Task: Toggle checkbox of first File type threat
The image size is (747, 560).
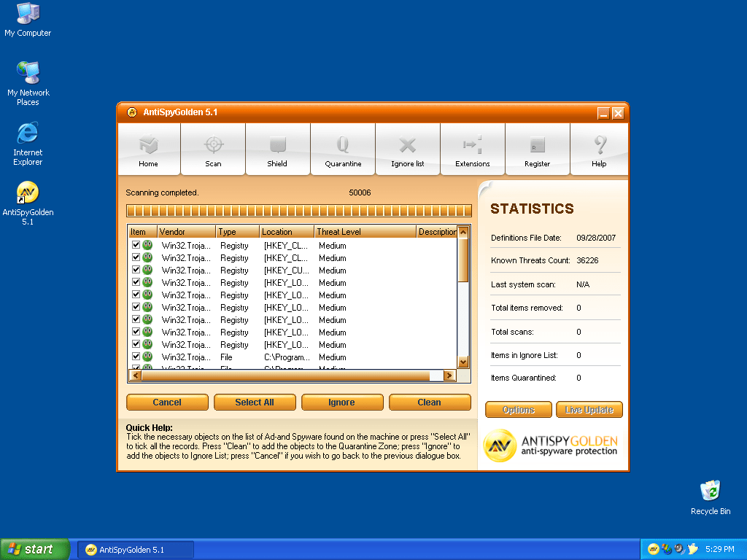Action: (x=136, y=357)
